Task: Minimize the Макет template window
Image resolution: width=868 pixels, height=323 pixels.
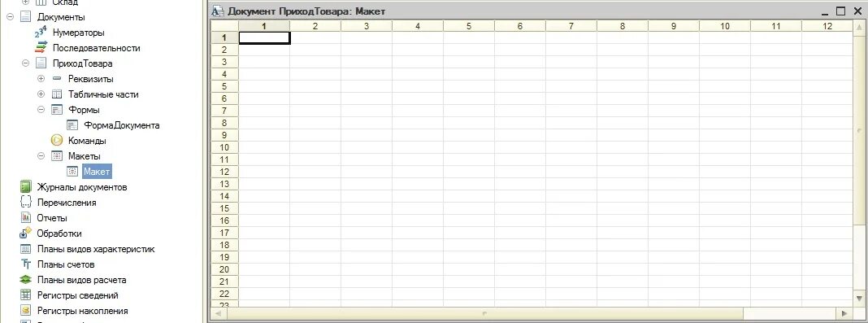Action: (x=825, y=11)
